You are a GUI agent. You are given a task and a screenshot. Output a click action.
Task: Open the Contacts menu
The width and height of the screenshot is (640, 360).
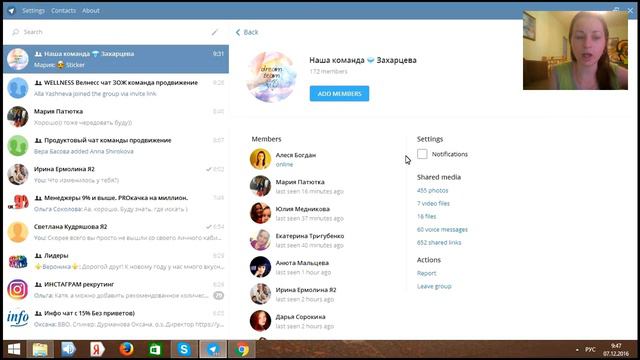point(63,11)
